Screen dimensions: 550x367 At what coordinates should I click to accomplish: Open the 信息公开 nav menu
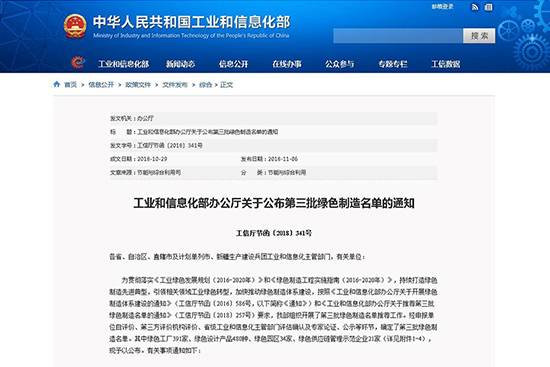point(234,64)
